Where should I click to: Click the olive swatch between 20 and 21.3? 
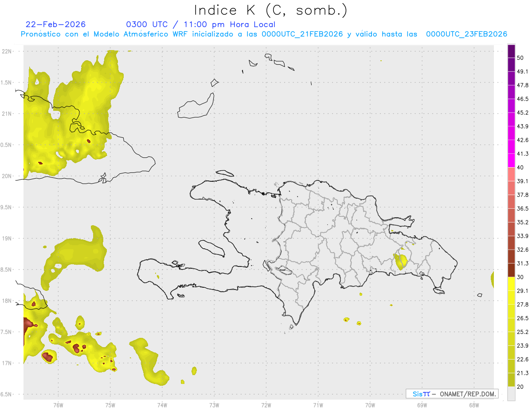point(511,380)
